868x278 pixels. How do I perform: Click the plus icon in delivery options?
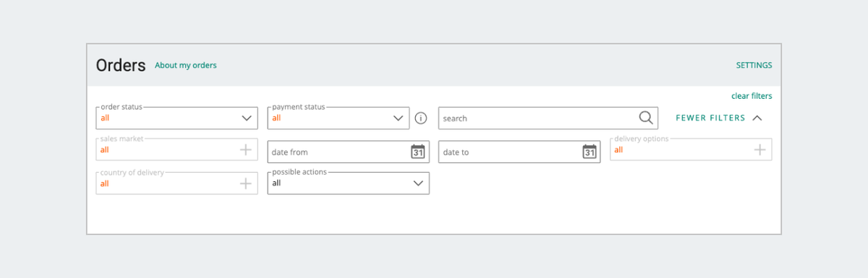(759, 149)
